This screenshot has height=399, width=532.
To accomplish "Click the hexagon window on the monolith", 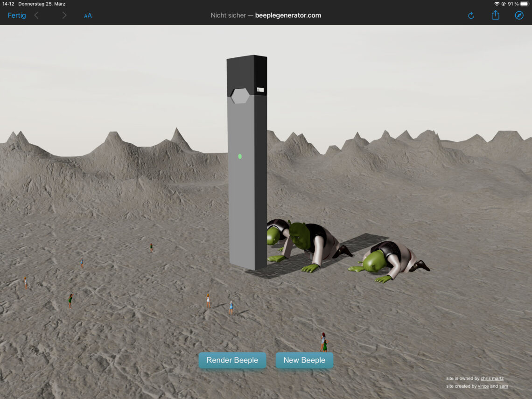I will pos(240,96).
